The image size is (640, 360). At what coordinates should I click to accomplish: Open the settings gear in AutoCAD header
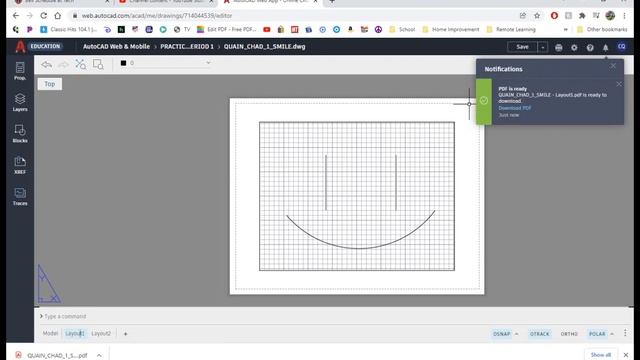coord(574,47)
